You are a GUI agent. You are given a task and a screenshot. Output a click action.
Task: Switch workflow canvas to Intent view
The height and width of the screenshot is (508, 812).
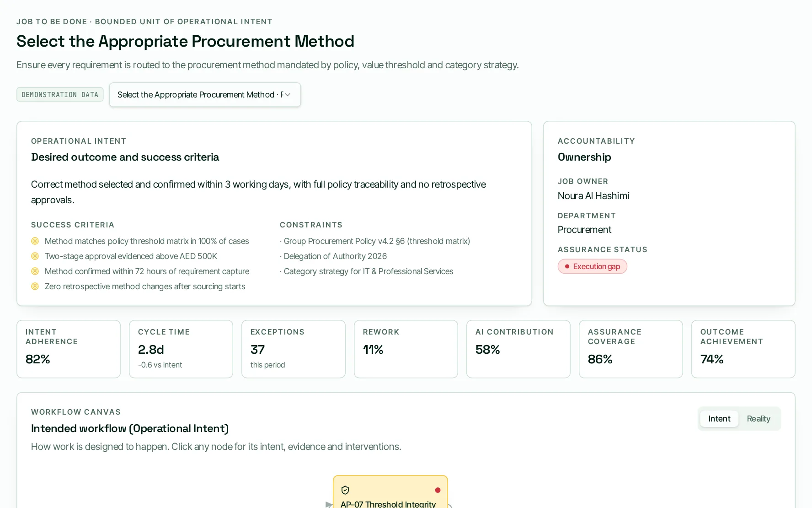[x=719, y=419]
